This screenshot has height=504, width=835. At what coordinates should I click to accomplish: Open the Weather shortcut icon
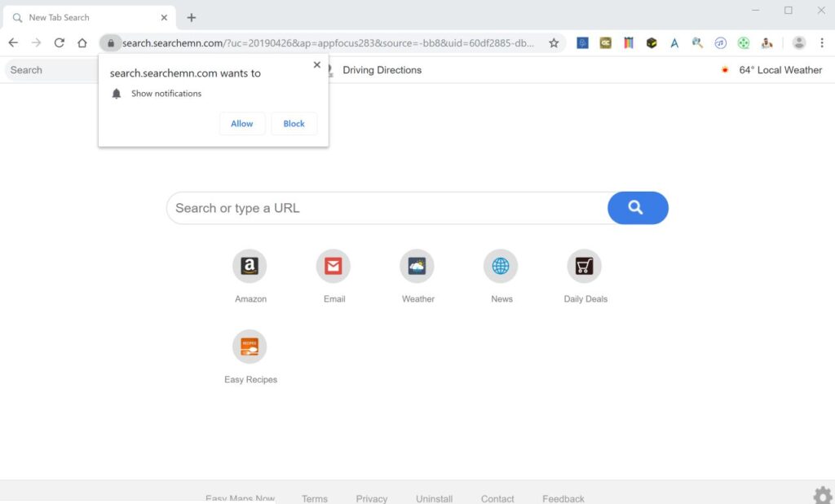(417, 265)
